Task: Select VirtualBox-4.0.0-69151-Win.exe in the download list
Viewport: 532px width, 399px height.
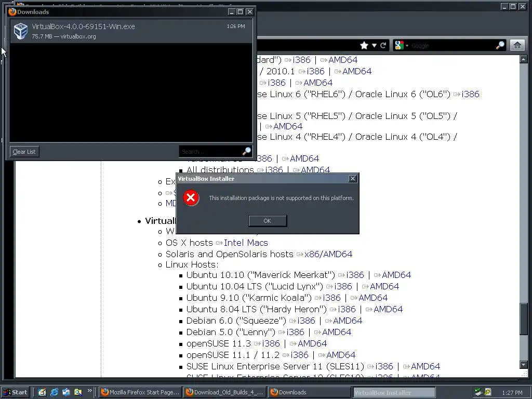Action: pos(131,31)
